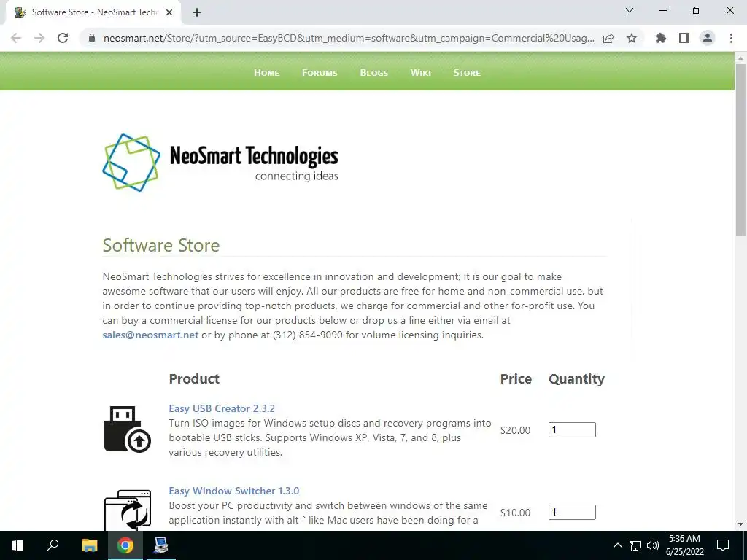Open the Chrome three-dot menu
The image size is (747, 560).
click(x=731, y=38)
